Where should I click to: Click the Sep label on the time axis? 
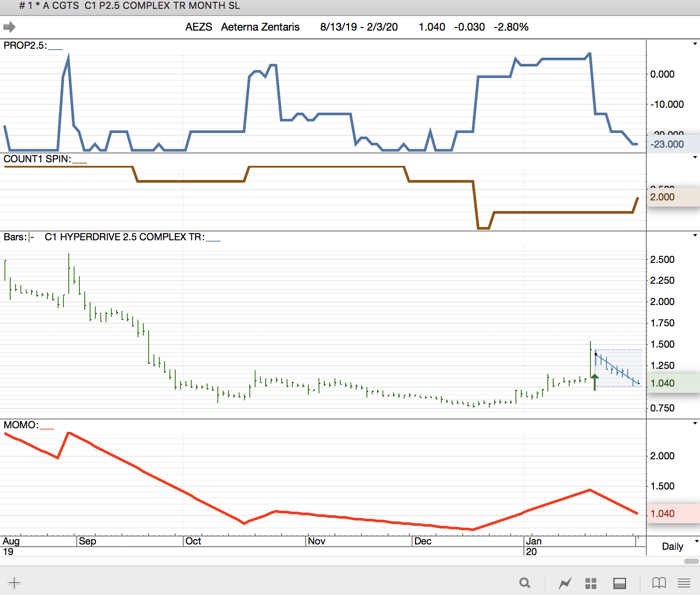click(x=87, y=541)
